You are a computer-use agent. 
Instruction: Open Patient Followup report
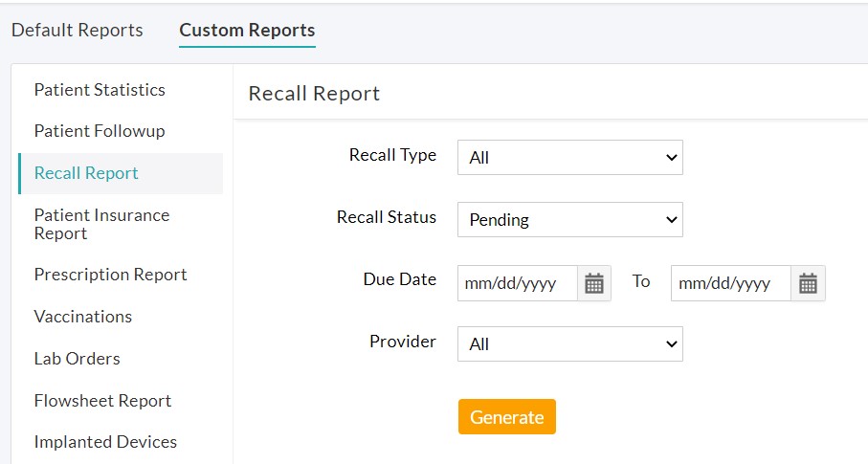[x=100, y=131]
